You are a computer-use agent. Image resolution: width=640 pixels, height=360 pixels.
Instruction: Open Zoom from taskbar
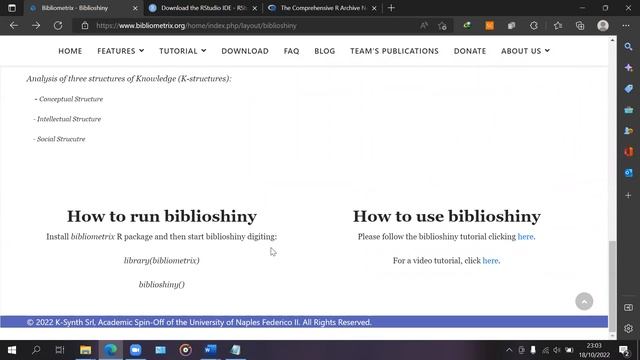coord(136,350)
